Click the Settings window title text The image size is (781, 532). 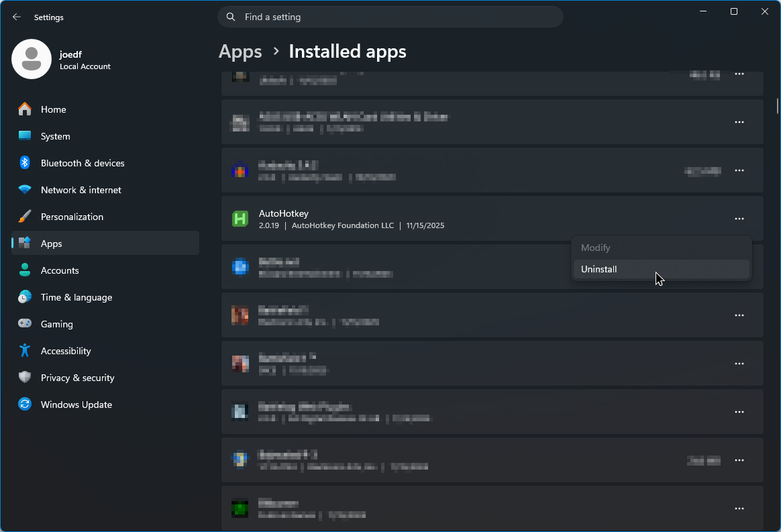click(49, 17)
